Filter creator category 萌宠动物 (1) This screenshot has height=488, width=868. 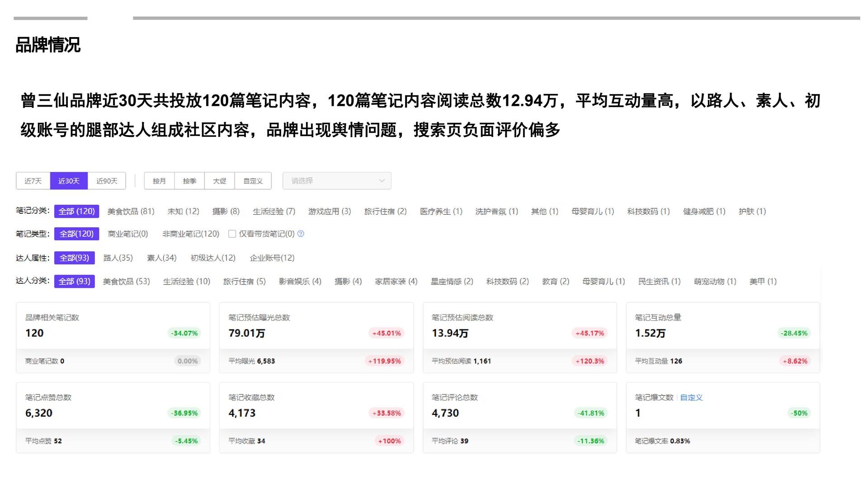tap(715, 282)
